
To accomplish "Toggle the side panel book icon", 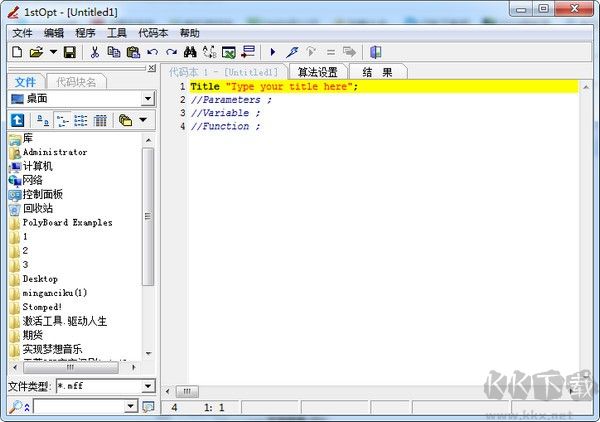I will (x=375, y=52).
